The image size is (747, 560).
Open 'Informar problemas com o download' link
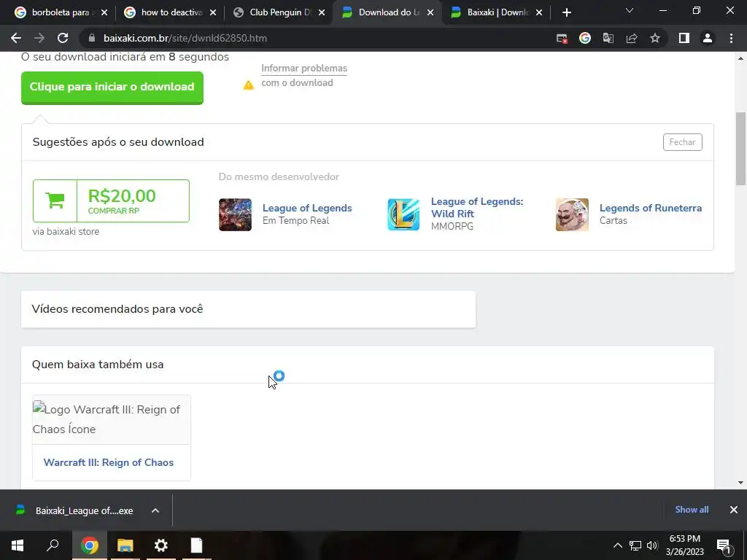coord(304,75)
